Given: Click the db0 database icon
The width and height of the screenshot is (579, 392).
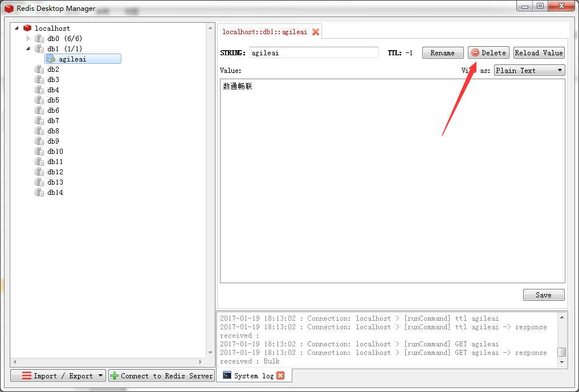Looking at the screenshot, I should pyautogui.click(x=39, y=38).
